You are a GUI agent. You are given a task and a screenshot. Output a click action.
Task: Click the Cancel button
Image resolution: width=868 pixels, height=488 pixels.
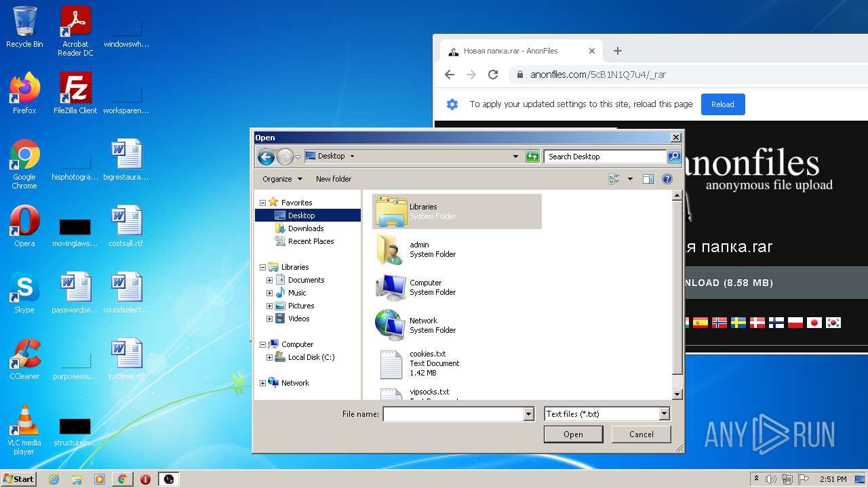(x=641, y=434)
